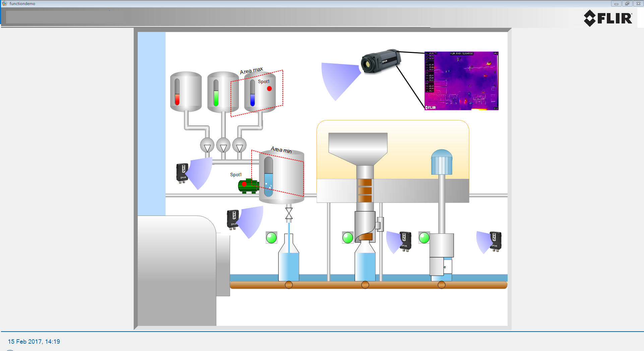Click the red Spot1 marker on the blue tank
Image resolution: width=644 pixels, height=351 pixels.
(x=269, y=89)
